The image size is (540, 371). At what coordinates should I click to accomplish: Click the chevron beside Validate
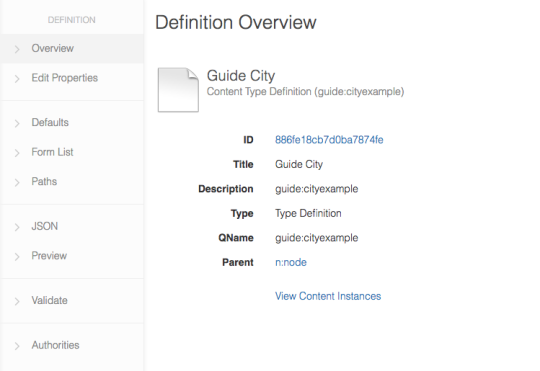pos(17,301)
